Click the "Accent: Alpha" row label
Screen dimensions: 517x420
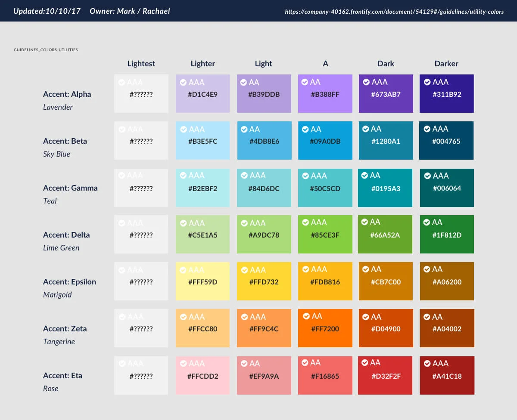pos(67,94)
